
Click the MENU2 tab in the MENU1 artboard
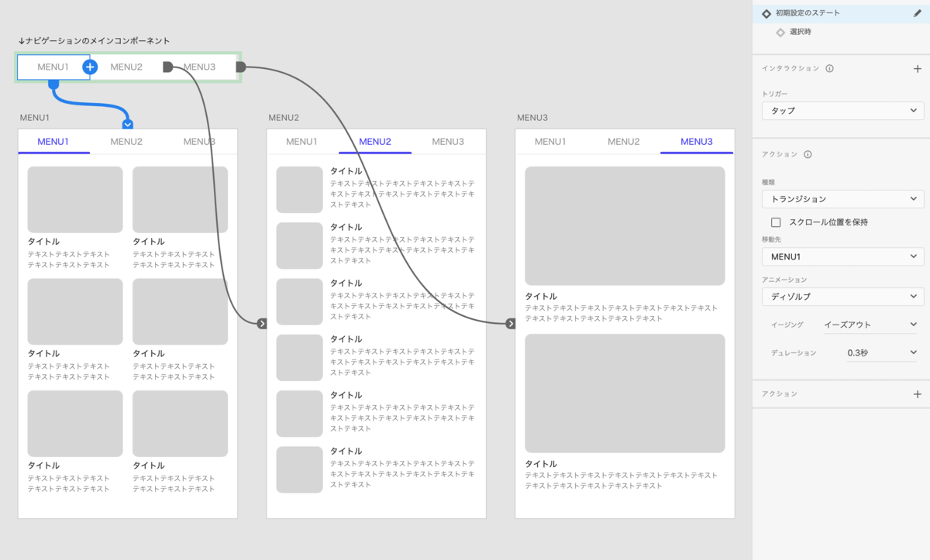126,142
